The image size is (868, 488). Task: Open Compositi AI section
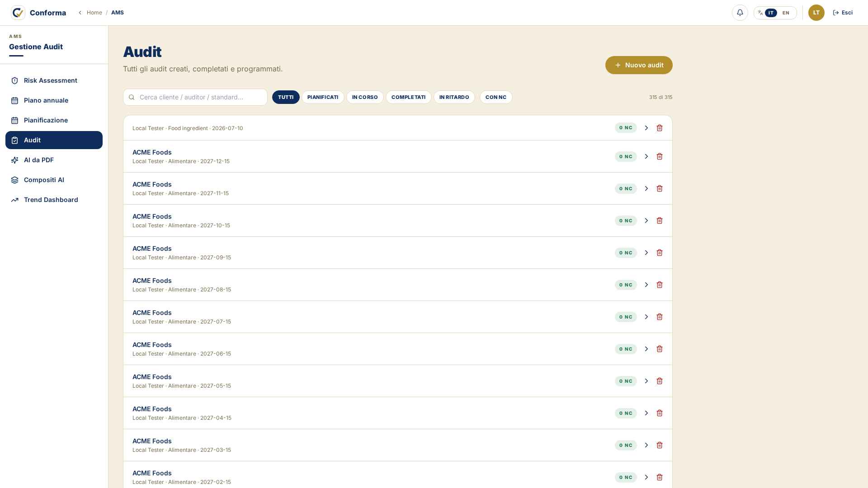[x=54, y=180]
